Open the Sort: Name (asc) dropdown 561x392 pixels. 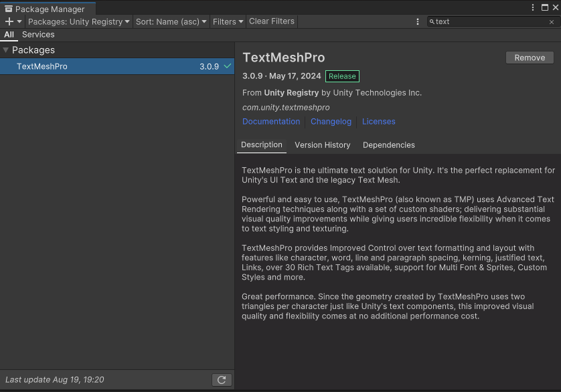(x=171, y=21)
